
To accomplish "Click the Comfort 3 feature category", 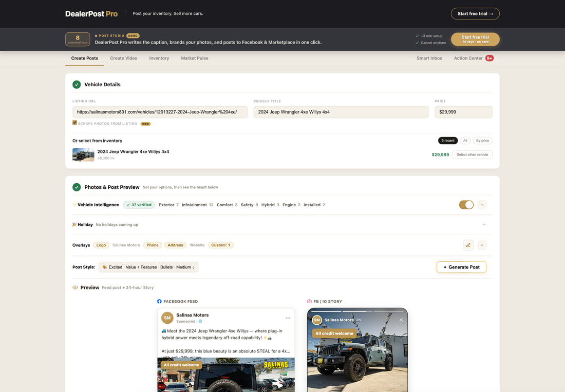I will click(227, 205).
